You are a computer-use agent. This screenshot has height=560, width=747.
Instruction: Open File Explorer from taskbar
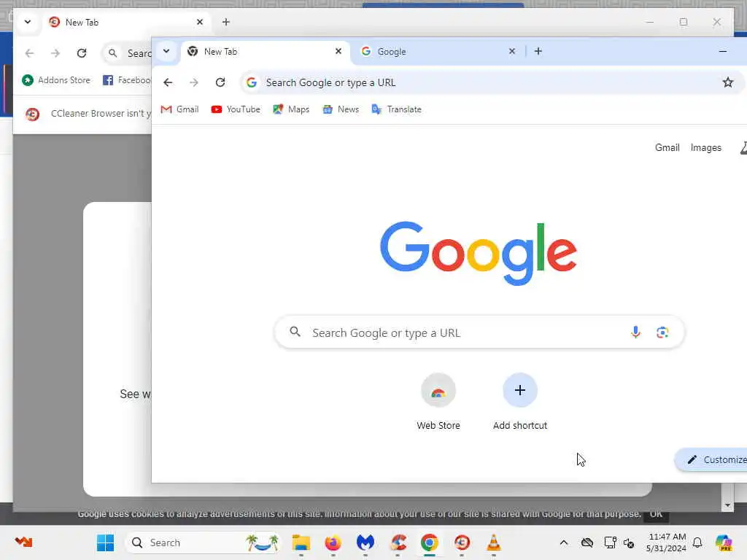(x=301, y=542)
